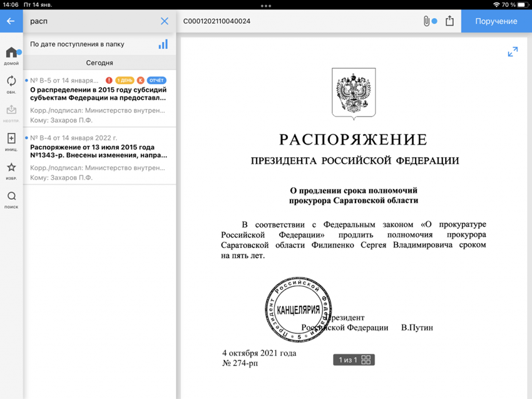Open document № В-4 Распоряжение от 13 июля

(100, 156)
